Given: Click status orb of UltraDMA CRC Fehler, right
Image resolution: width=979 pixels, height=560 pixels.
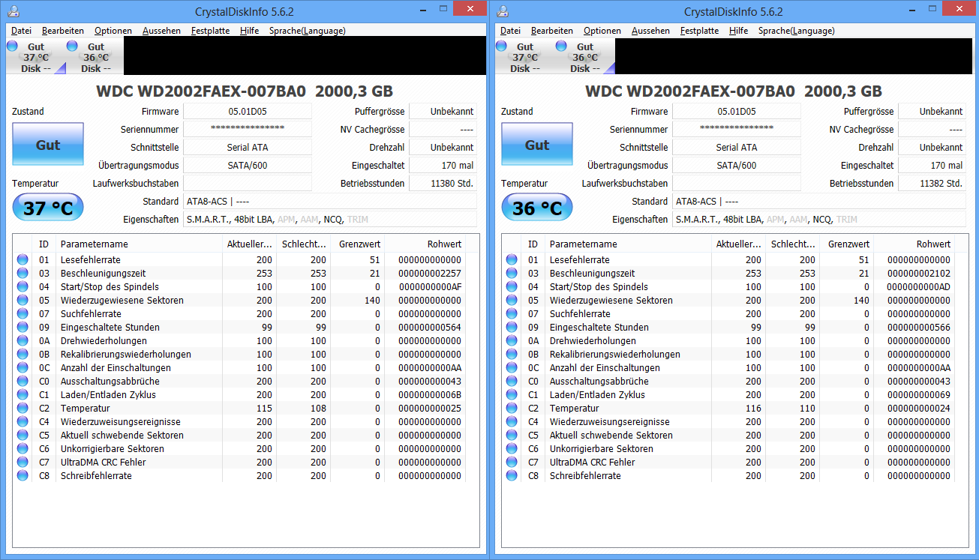Looking at the screenshot, I should tap(512, 462).
